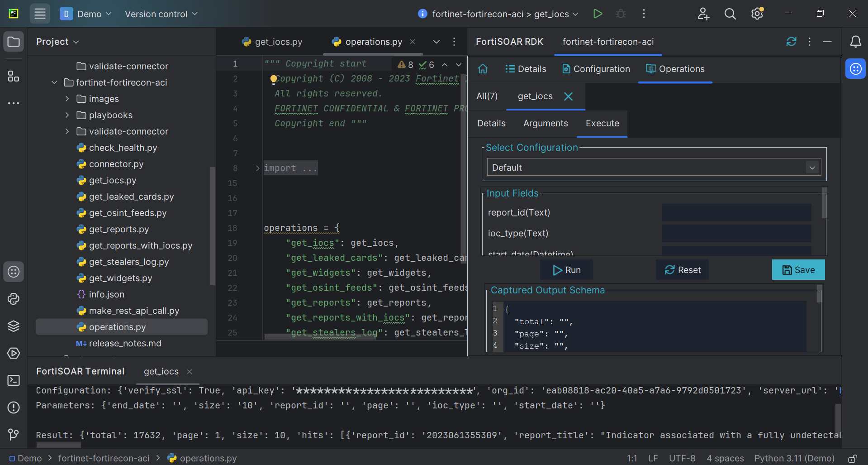This screenshot has height=465, width=868.
Task: Click the report_id text input field
Action: pyautogui.click(x=736, y=212)
